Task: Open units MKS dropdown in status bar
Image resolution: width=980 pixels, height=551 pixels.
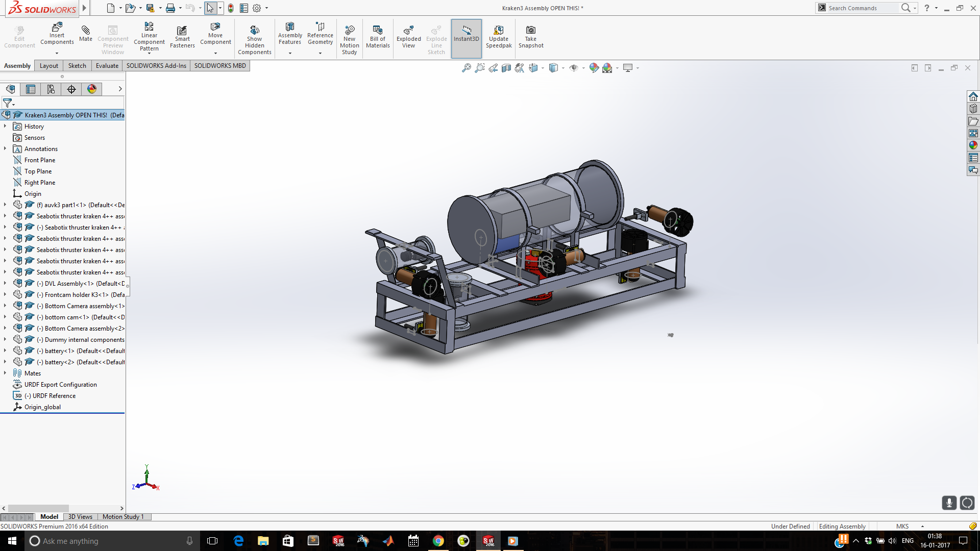Action: tap(922, 527)
